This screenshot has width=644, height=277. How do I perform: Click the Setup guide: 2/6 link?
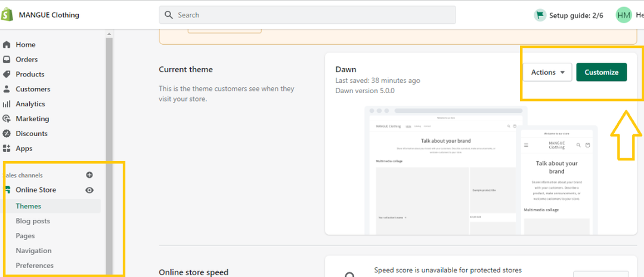576,16
